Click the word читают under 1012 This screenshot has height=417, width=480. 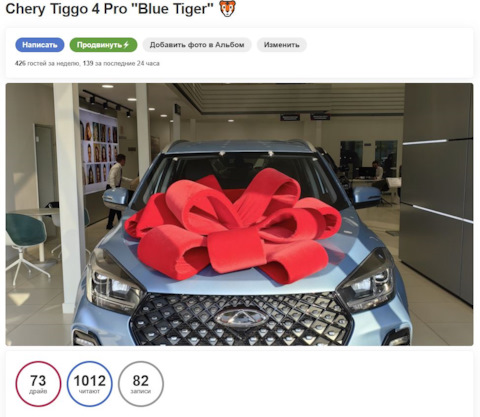coord(89,391)
